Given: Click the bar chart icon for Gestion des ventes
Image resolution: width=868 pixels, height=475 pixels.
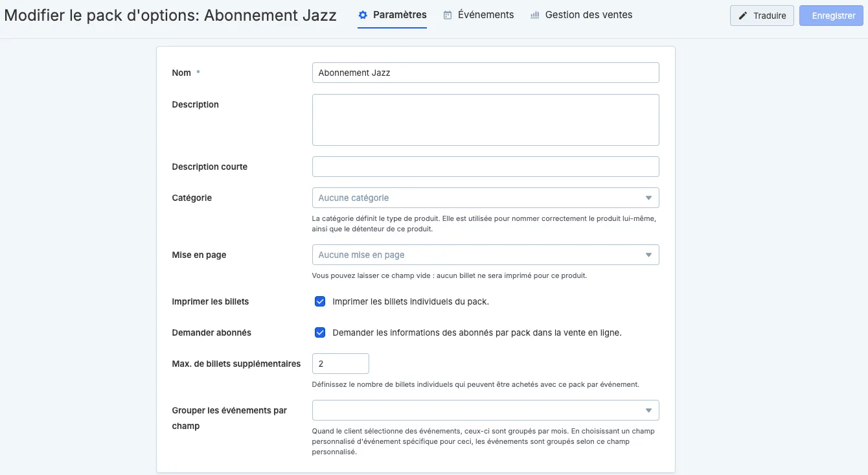Looking at the screenshot, I should tap(535, 15).
